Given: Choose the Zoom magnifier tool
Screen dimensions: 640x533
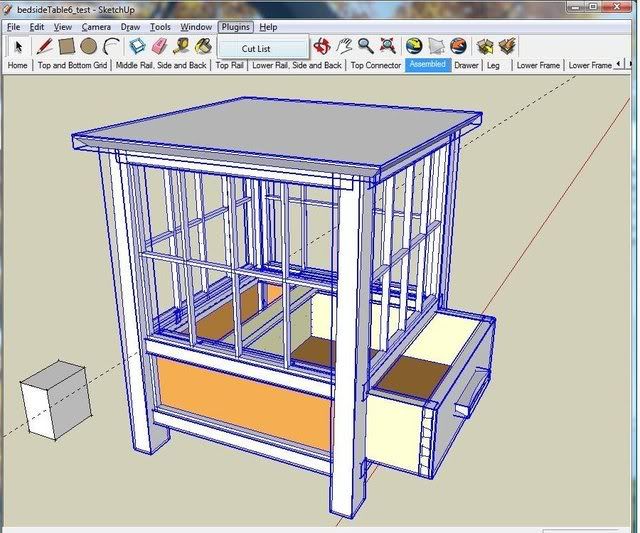Looking at the screenshot, I should 366,46.
